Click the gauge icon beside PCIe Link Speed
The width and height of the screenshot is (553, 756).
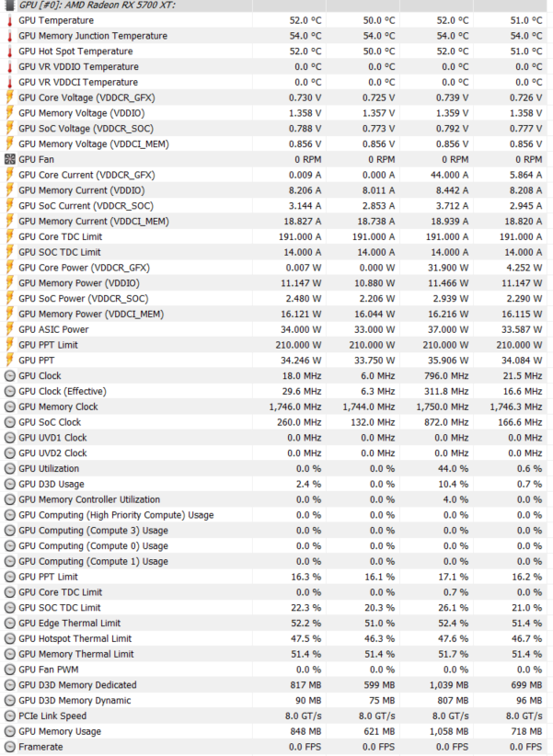point(9,716)
